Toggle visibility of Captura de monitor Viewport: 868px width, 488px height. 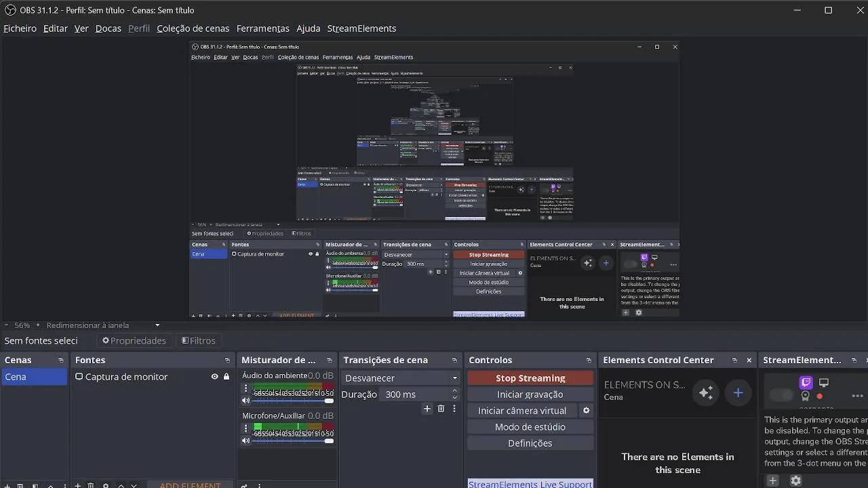click(x=215, y=377)
